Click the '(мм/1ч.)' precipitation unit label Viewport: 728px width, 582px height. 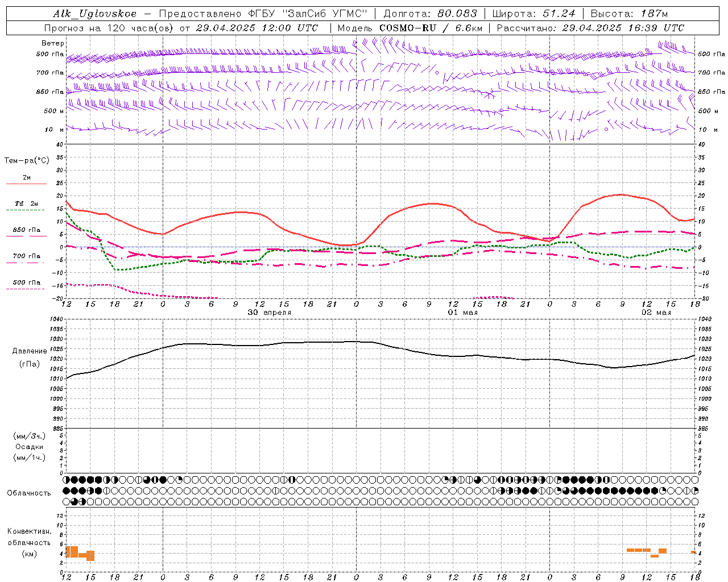click(30, 458)
